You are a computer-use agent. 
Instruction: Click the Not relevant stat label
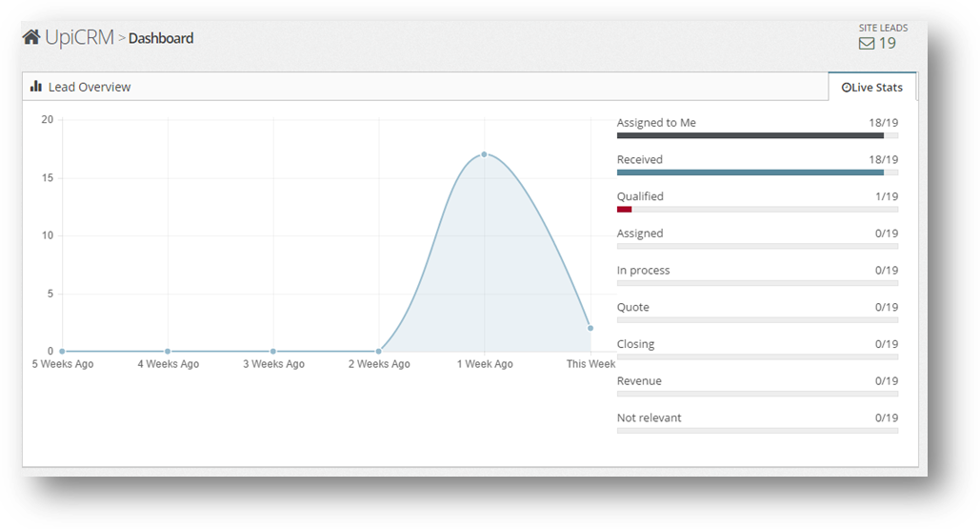click(x=649, y=417)
